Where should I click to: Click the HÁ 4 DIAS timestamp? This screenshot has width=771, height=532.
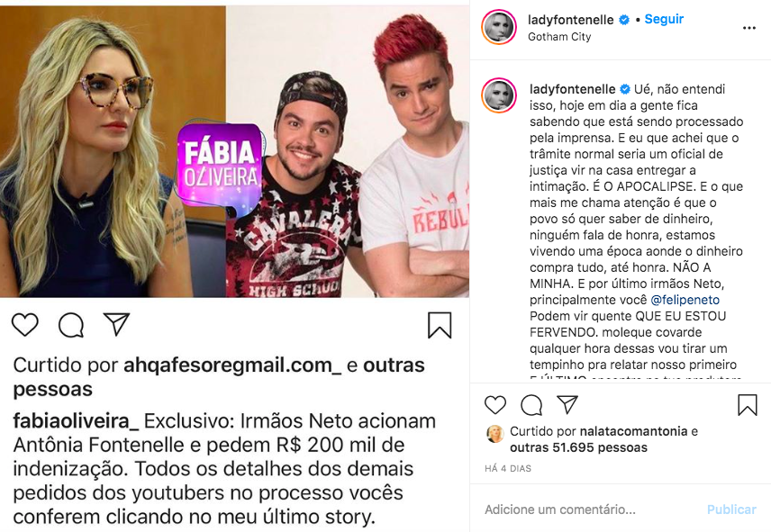[x=508, y=469]
